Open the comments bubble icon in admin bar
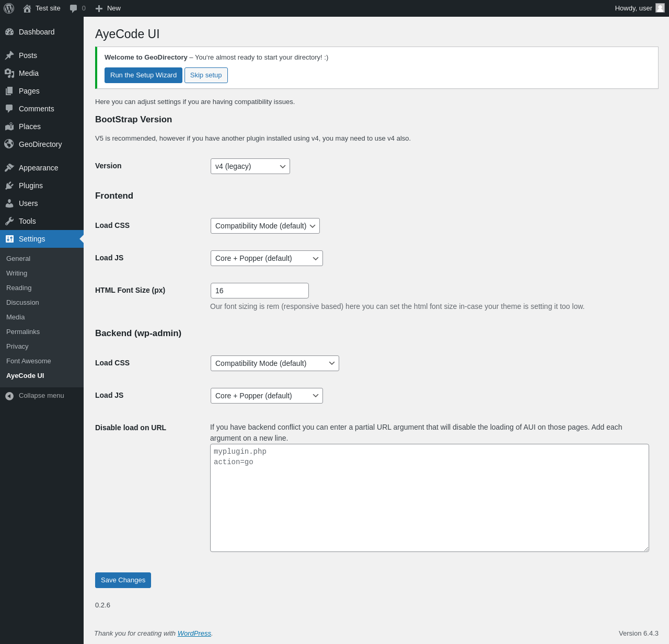 click(x=74, y=8)
